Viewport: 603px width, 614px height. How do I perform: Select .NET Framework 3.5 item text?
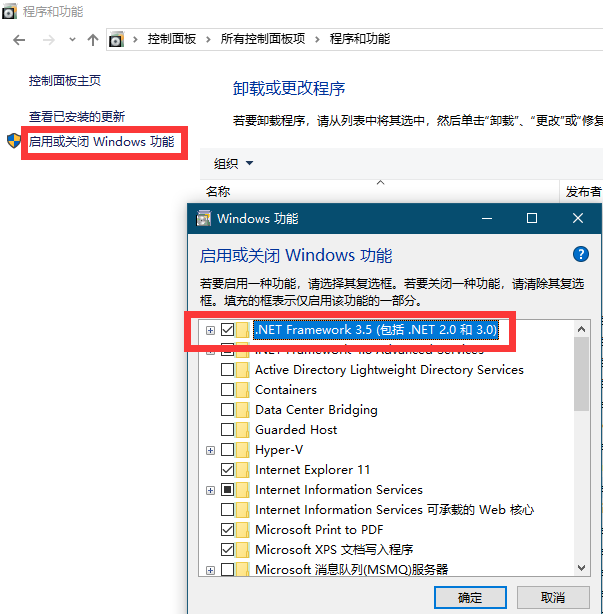click(x=376, y=330)
